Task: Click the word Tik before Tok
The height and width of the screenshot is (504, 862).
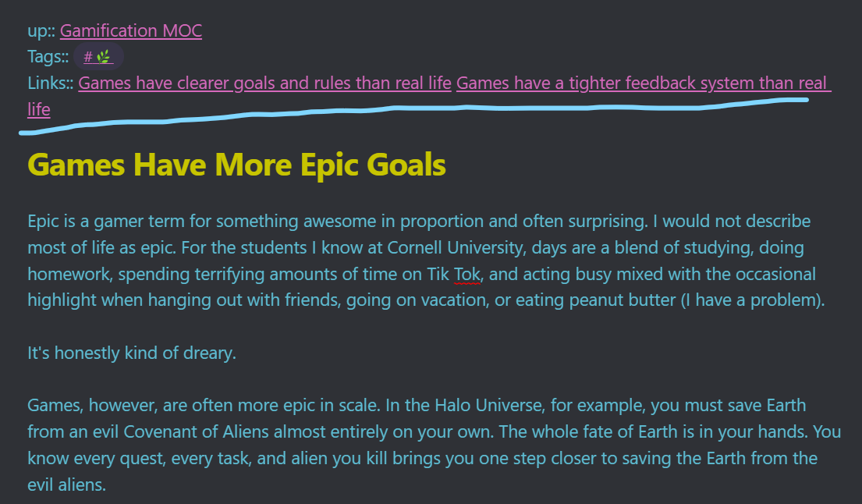Action: pyautogui.click(x=438, y=275)
